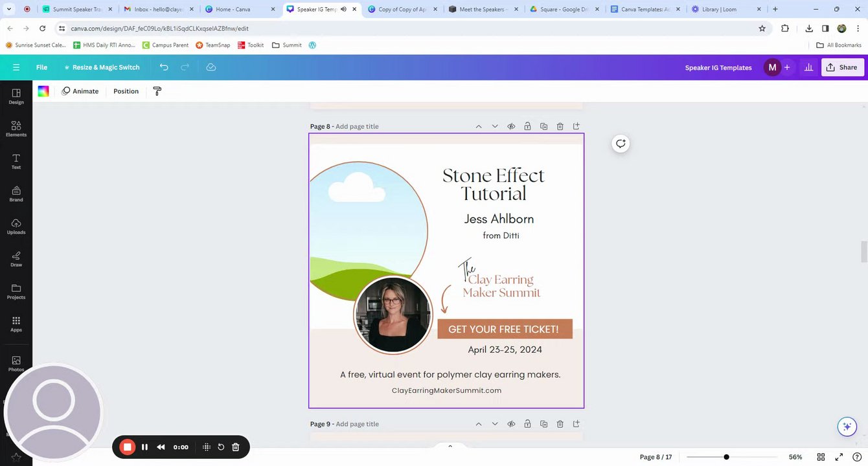Move Page 8 down
The height and width of the screenshot is (466, 868).
coord(495,126)
